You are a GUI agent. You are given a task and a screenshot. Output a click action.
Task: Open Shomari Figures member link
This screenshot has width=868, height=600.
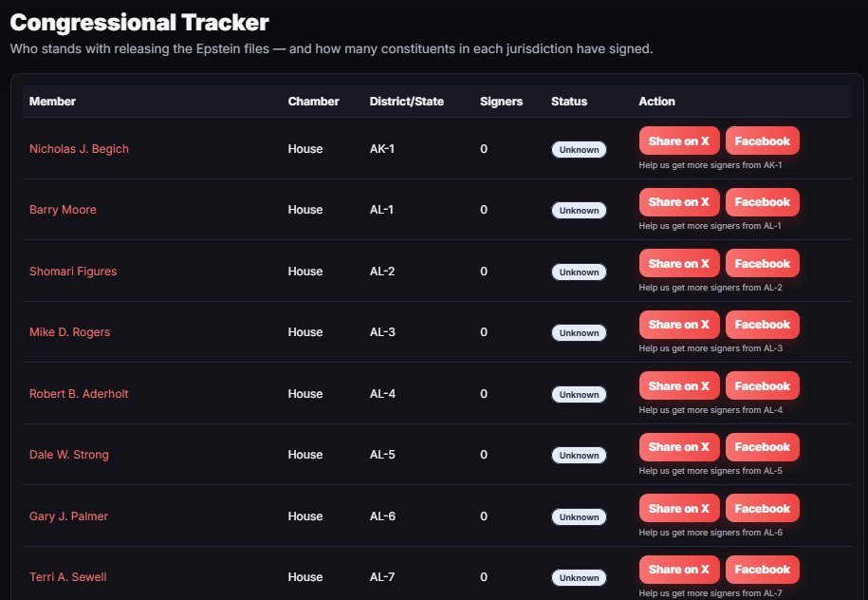click(x=73, y=272)
